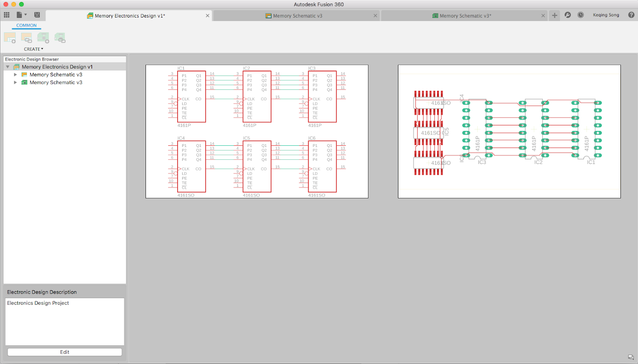Switch to the Memory Schematic v3* tab
Image resolution: width=638 pixels, height=364 pixels.
pos(465,16)
